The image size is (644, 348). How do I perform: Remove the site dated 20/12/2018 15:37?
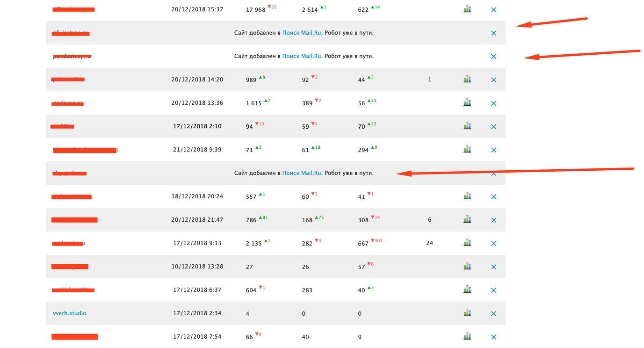pos(493,10)
